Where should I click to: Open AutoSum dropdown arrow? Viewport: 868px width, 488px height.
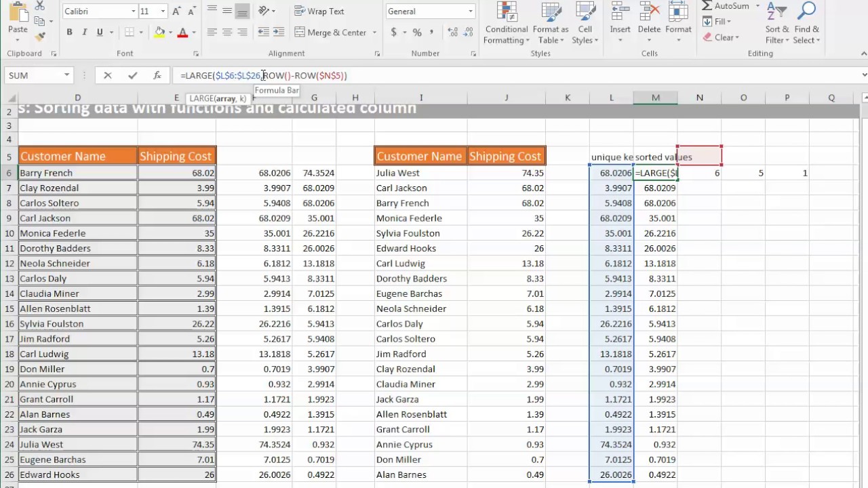758,6
